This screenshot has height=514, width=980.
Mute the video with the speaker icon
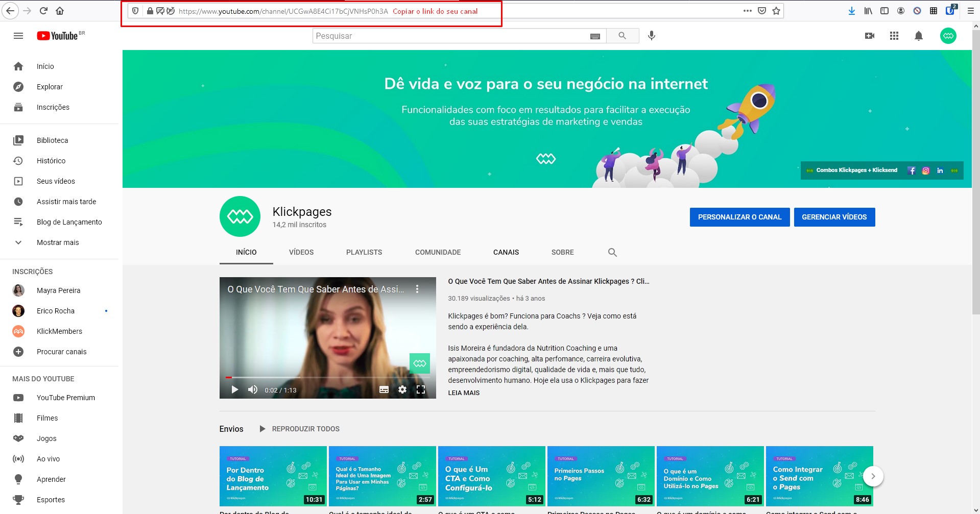253,389
